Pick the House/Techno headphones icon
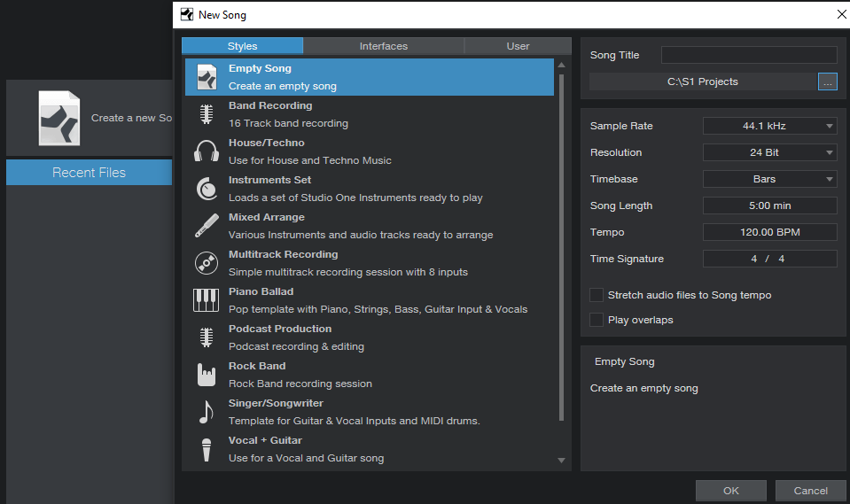 [207, 151]
